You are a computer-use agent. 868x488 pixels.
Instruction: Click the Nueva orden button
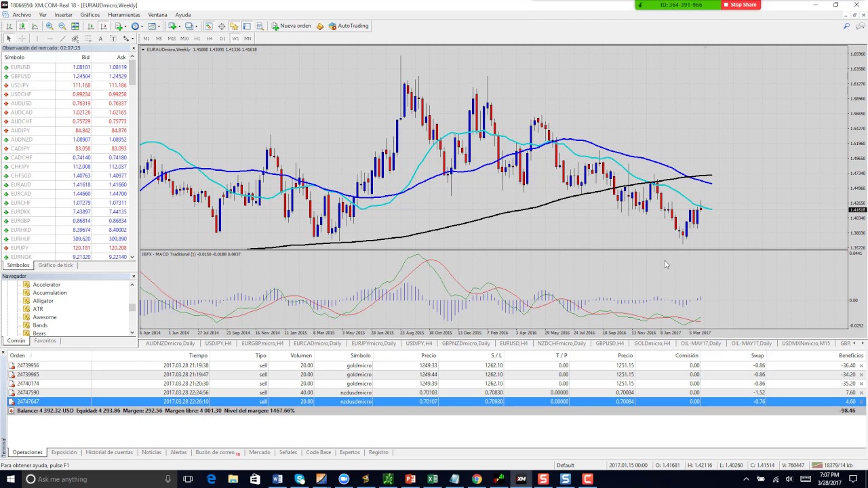point(291,26)
